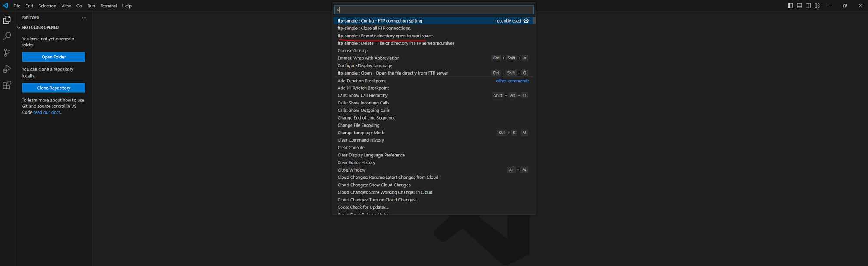868x266 pixels.
Task: Toggle Primary Side Bar layout icon
Action: (790, 6)
